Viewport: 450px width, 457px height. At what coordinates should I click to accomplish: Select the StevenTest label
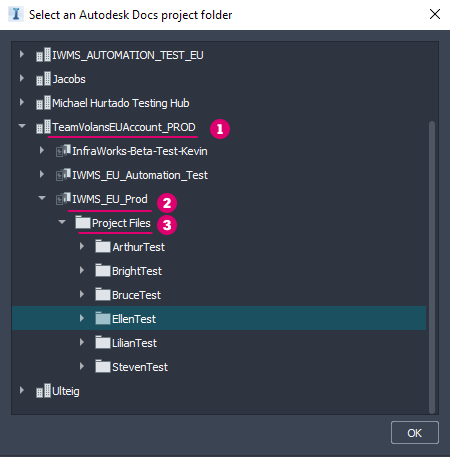pyautogui.click(x=140, y=367)
